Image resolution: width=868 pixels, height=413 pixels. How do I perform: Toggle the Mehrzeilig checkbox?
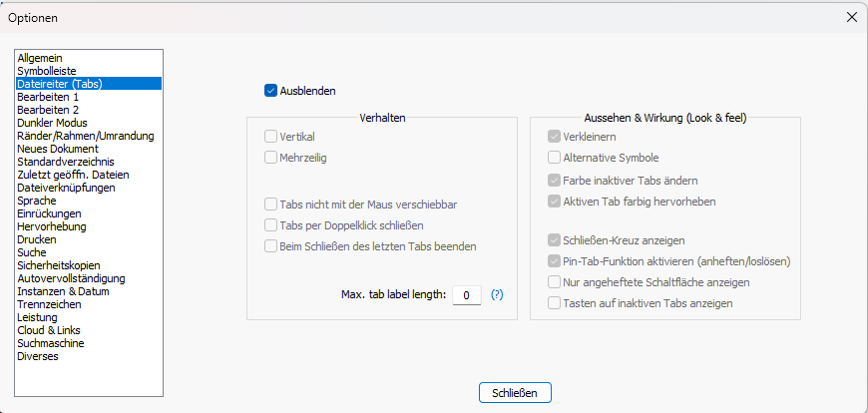tap(270, 157)
